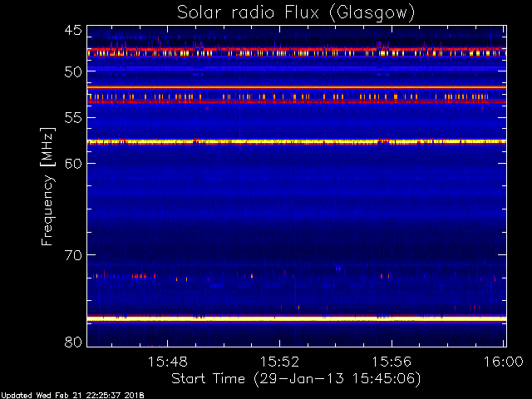
Task: Click the 16:00 time tick label
Action: [503, 362]
